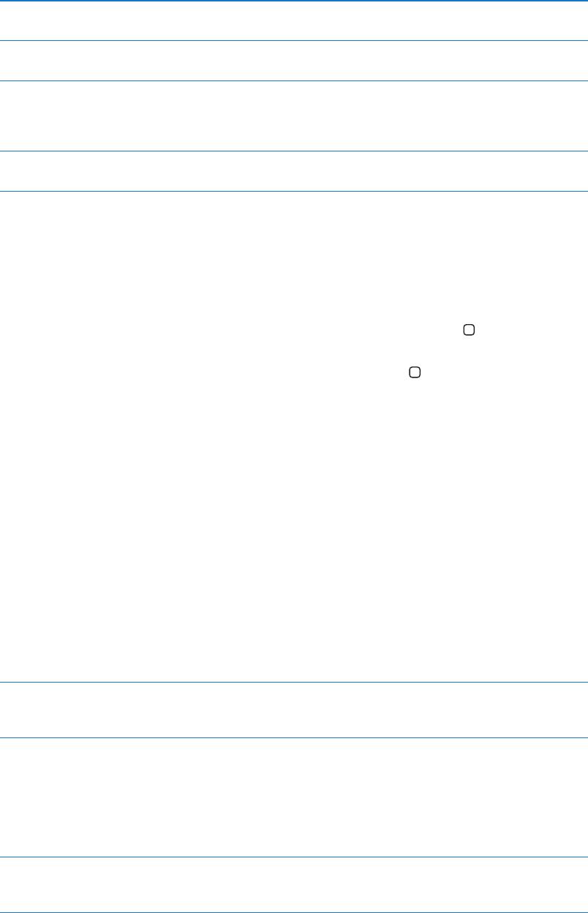Click inside the second empty table row
The width and height of the screenshot is (588, 913).
point(294,61)
